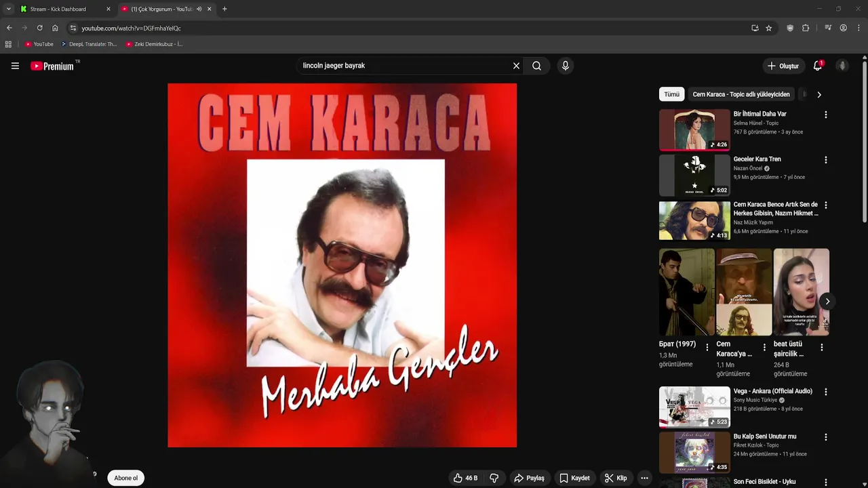Open options for beat üstü şaircilik short

(x=821, y=347)
